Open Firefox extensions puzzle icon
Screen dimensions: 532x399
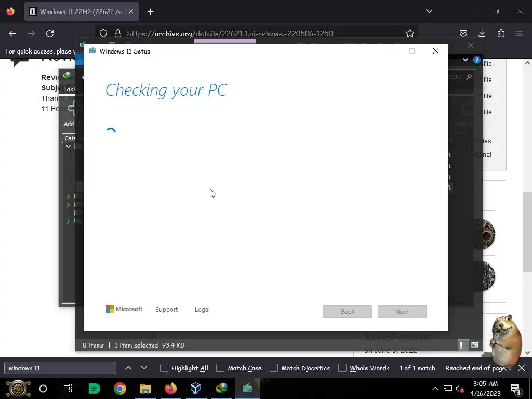tap(501, 33)
